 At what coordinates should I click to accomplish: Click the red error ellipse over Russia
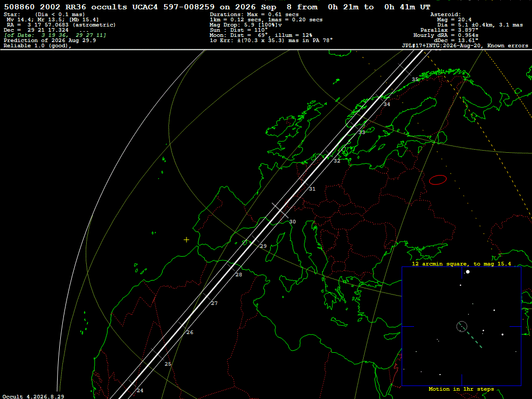(437, 180)
